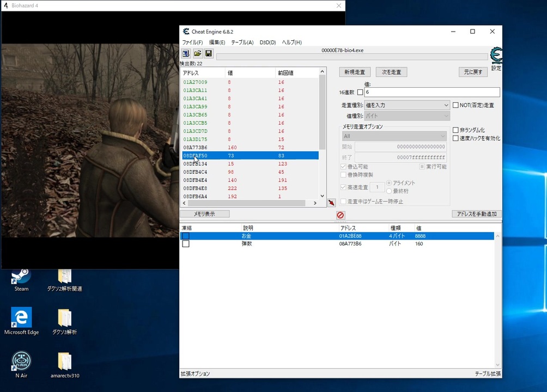The width and height of the screenshot is (547, 392).
Task: Click the red clear list icon
Action: 341,215
